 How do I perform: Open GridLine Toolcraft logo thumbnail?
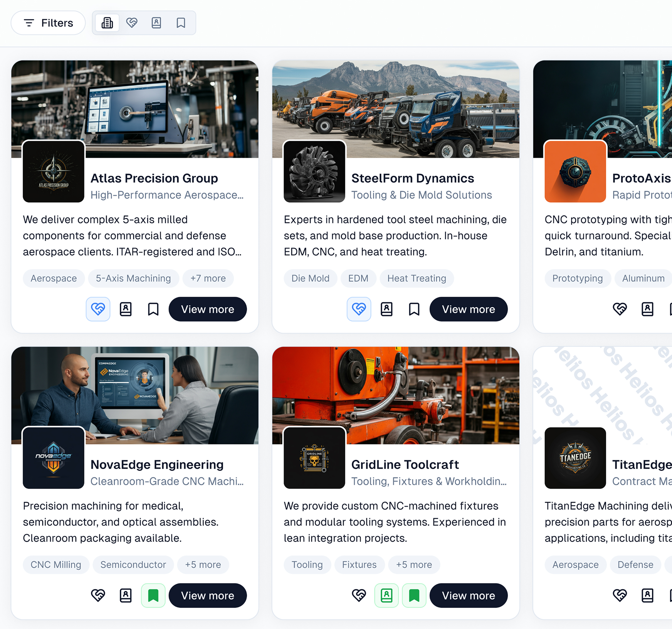[x=314, y=458]
